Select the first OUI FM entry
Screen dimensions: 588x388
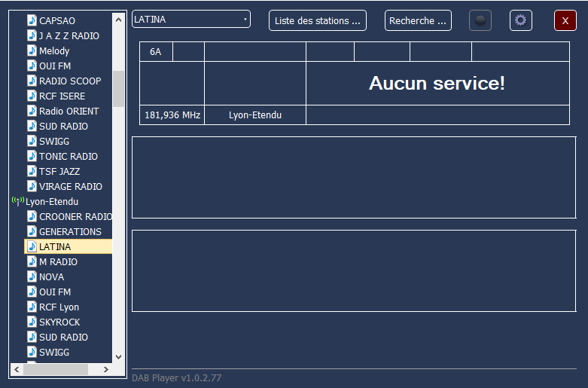[x=55, y=66]
